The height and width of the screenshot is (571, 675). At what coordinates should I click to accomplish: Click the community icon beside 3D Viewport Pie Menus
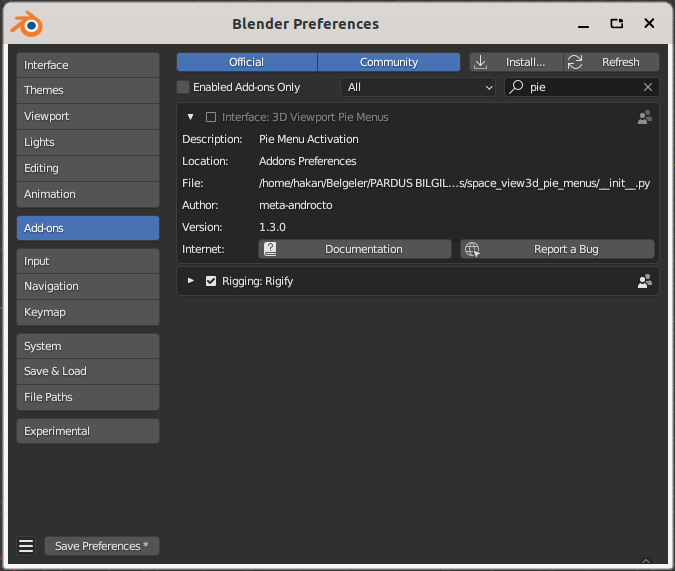click(645, 117)
